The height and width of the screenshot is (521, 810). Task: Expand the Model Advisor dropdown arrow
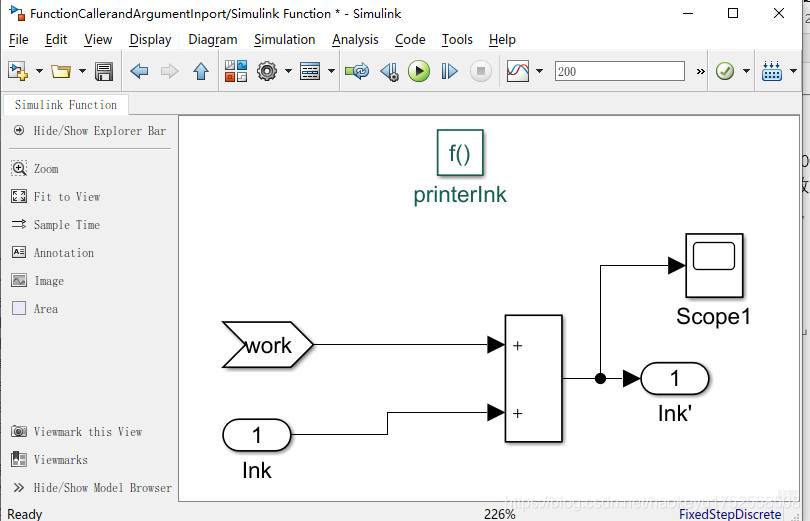click(x=746, y=71)
